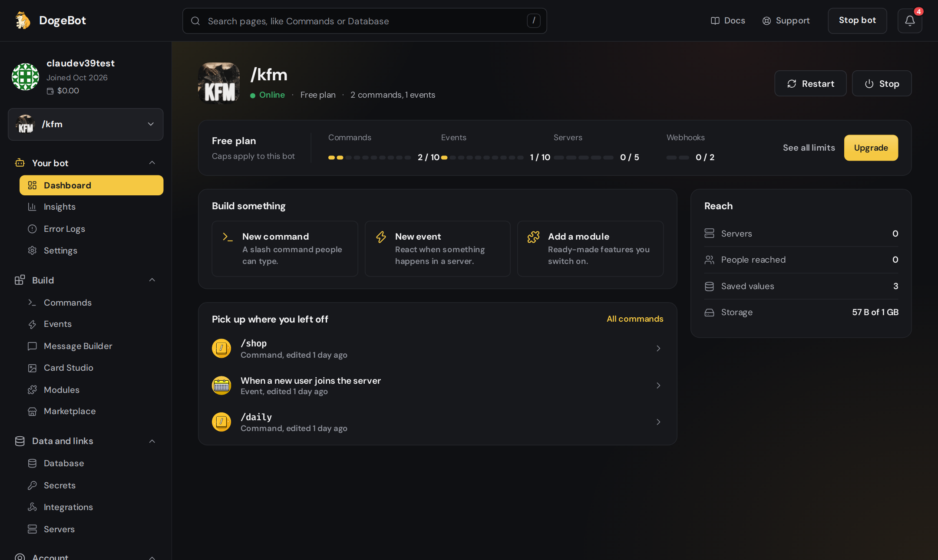
Task: Click the Commands usage progress bar
Action: click(x=370, y=158)
